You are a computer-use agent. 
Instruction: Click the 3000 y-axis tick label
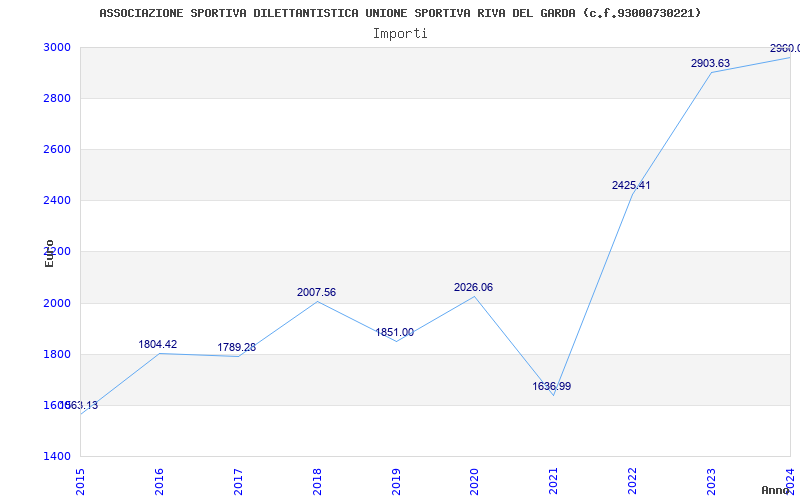pos(56,48)
